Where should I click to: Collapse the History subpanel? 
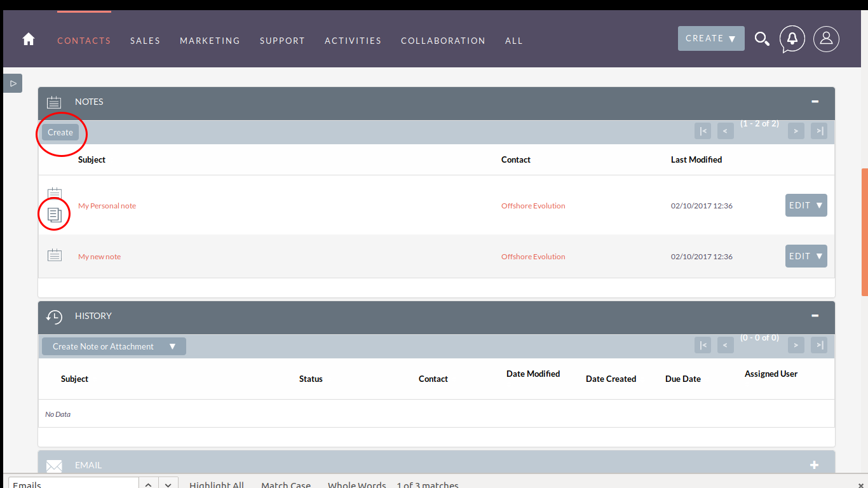click(815, 316)
